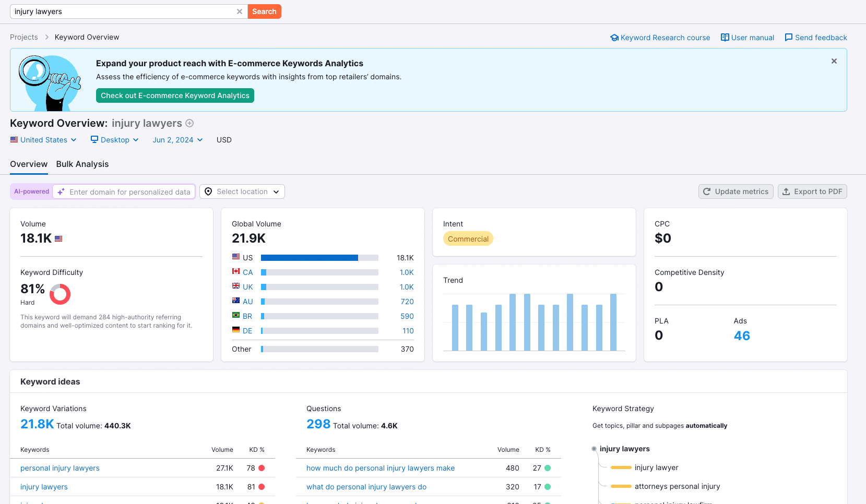Open what do personal injury lawyers do
This screenshot has width=866, height=504.
tap(366, 487)
